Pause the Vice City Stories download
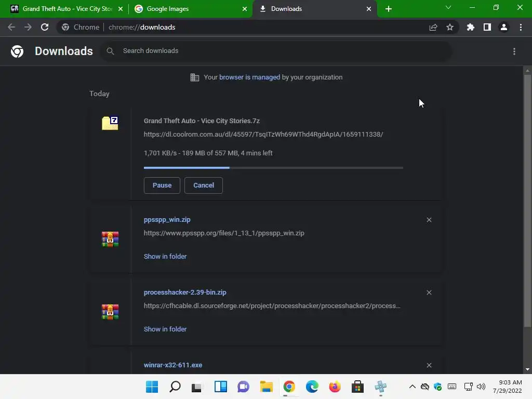 [x=162, y=185]
